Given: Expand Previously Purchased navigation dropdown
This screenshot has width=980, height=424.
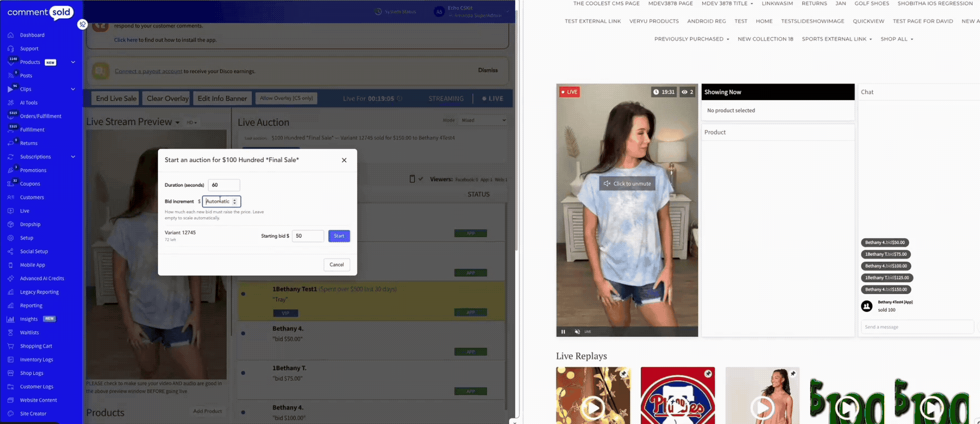Looking at the screenshot, I should (x=692, y=39).
